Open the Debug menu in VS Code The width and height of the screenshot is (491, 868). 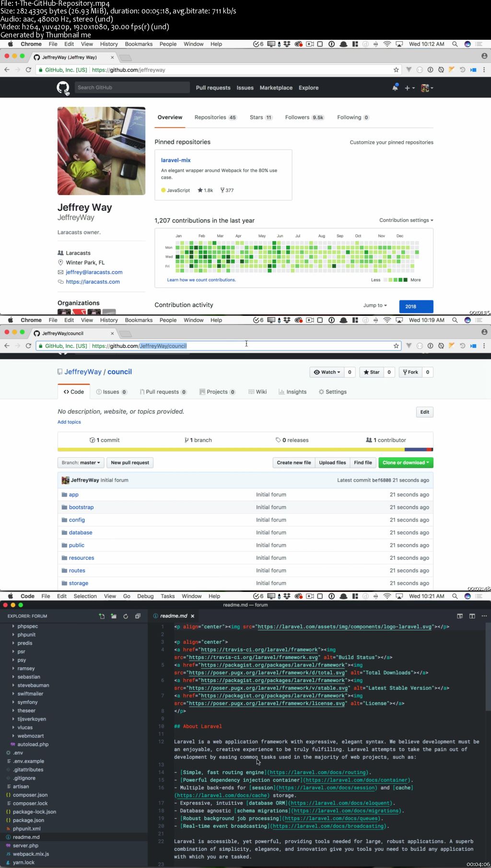(x=145, y=596)
